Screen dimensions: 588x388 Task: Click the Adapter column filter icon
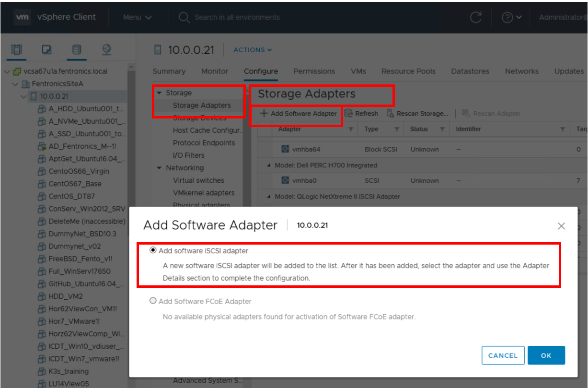click(x=351, y=129)
